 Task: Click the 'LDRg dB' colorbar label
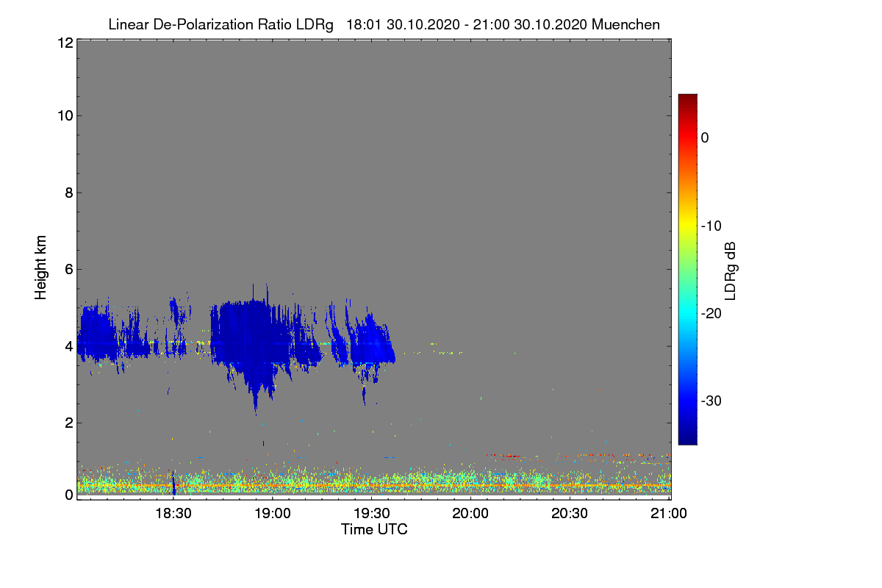click(x=730, y=270)
